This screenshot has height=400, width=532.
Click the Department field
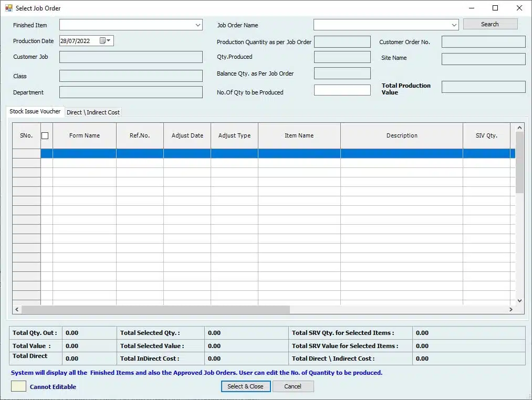point(131,92)
